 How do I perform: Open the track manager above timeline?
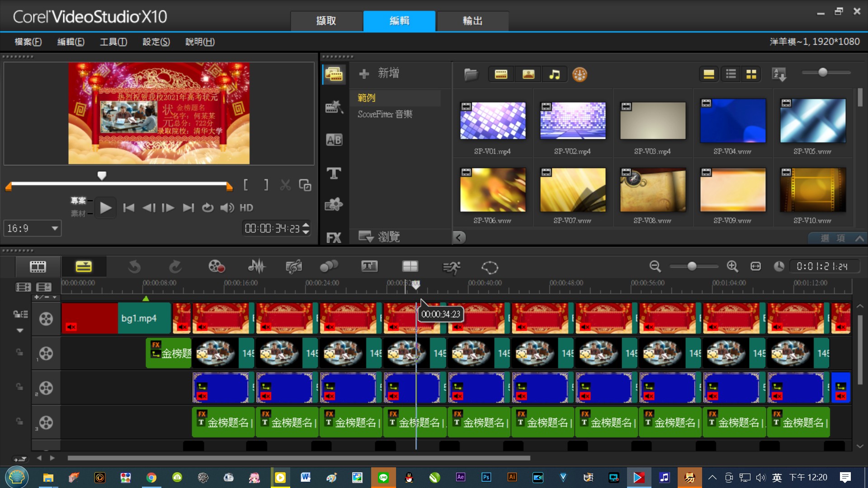pos(43,287)
